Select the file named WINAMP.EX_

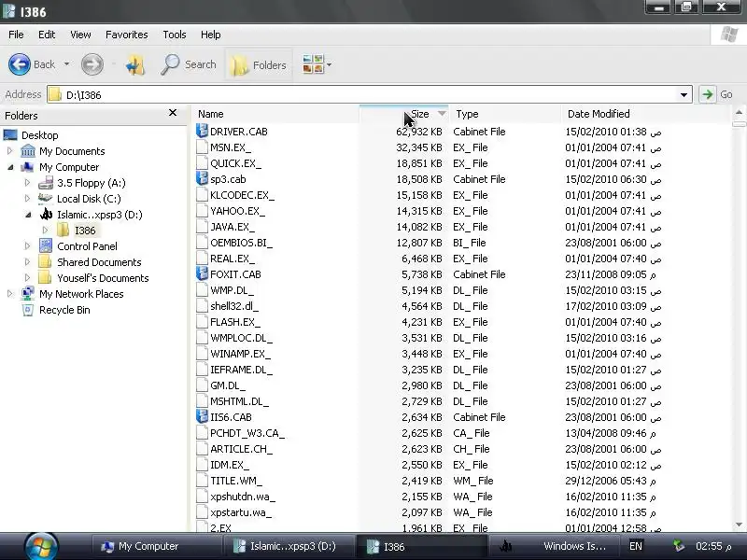[240, 354]
